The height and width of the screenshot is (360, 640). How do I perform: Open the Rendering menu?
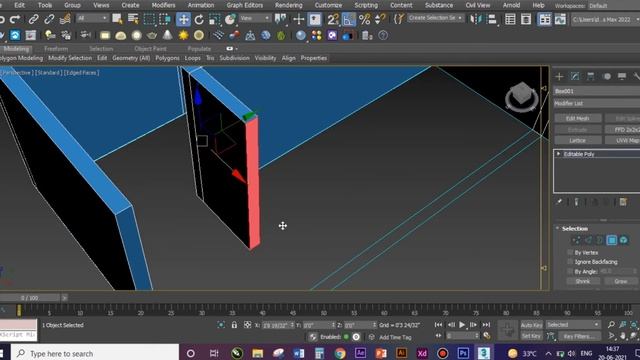[288, 5]
